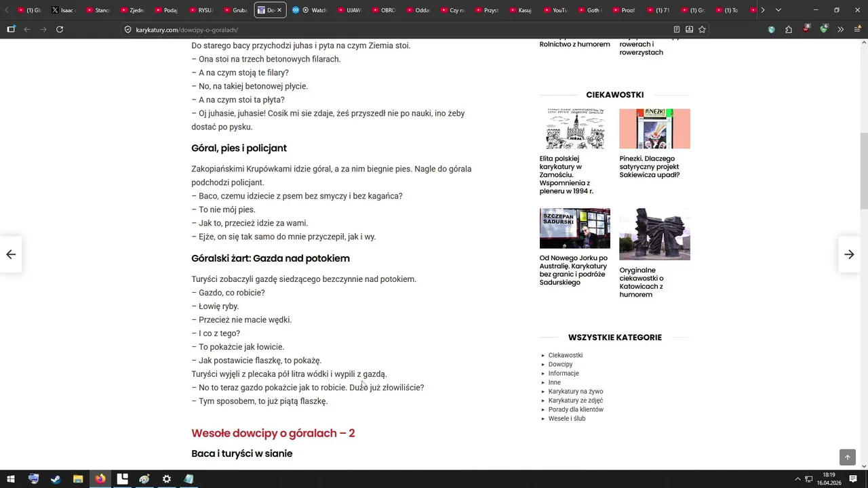Click the page vertical scrollbar thumb
The width and height of the screenshot is (868, 488).
863,171
